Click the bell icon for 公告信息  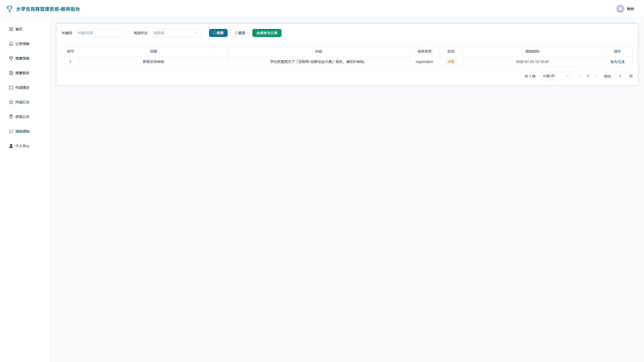coord(11,44)
